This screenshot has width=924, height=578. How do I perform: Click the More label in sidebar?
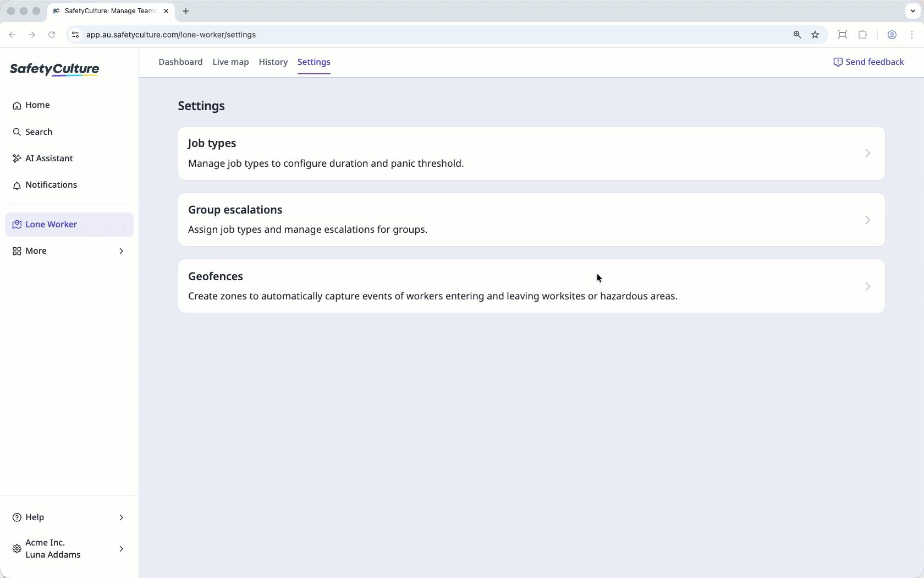36,251
